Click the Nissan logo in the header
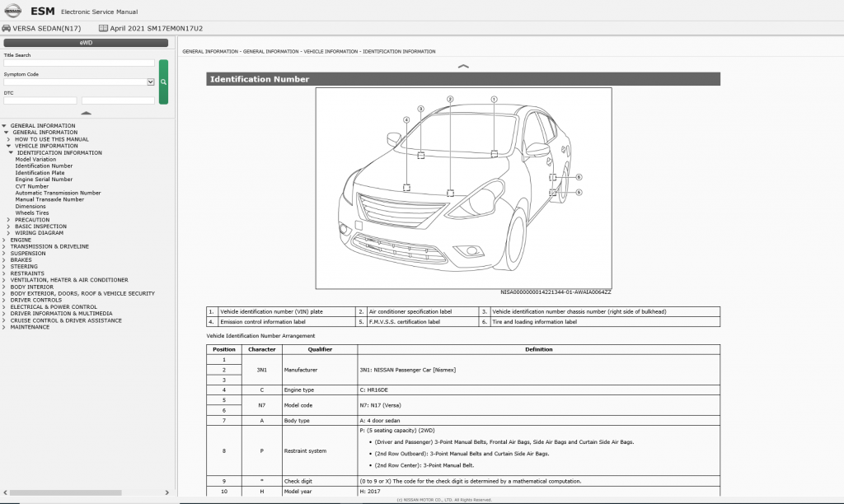This screenshot has height=504, width=844. 14,11
